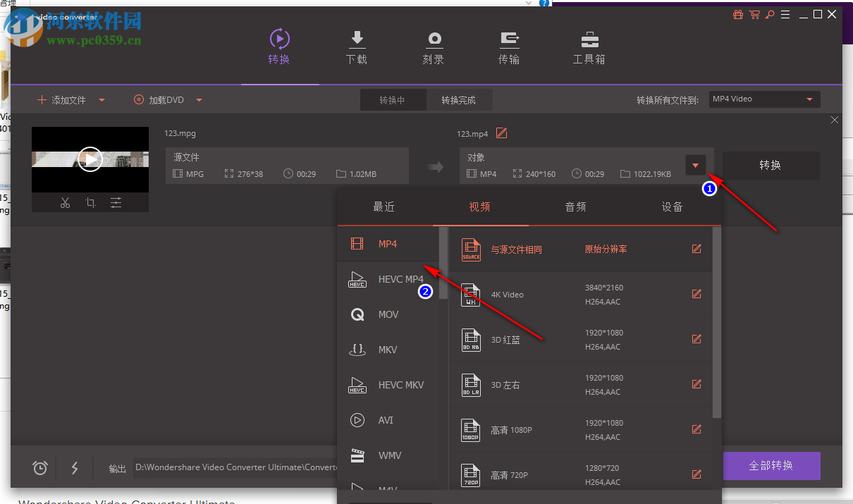Click the schedule alarm clock icon at bottom left
Viewport: 853px width, 504px height.
39,467
